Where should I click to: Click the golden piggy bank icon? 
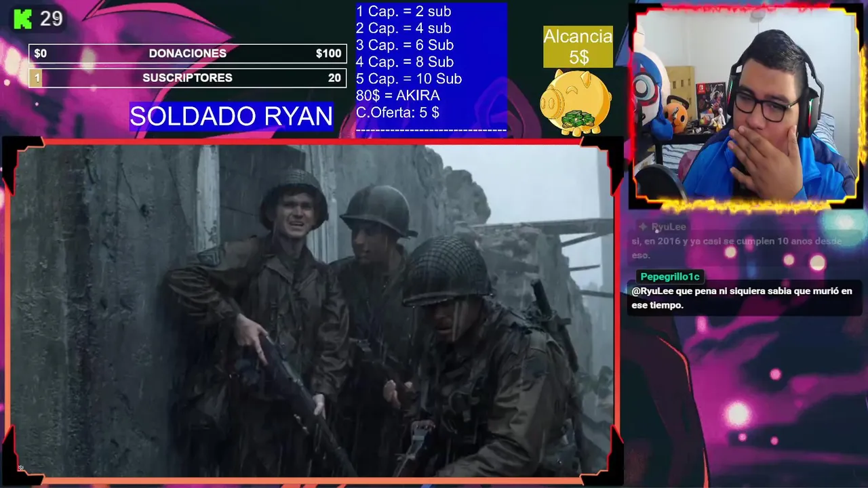pyautogui.click(x=575, y=103)
